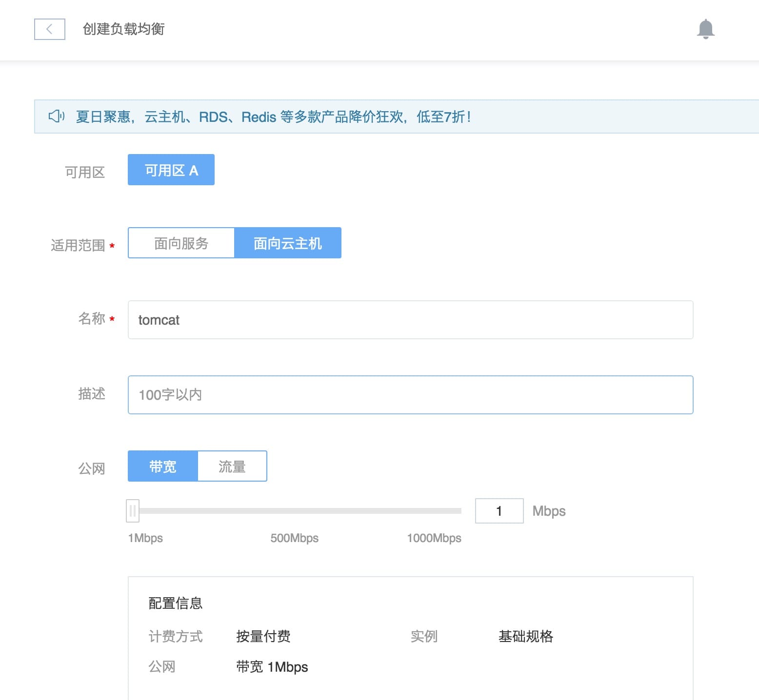Choose 面向云主机 scope option
This screenshot has width=759, height=700.
click(x=288, y=243)
